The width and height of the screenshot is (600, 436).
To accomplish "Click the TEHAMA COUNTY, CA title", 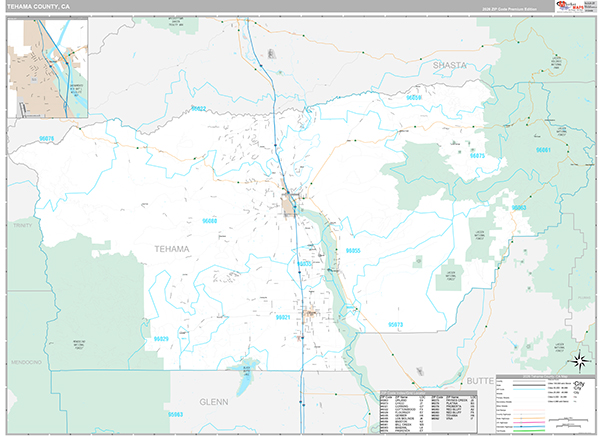I will tap(38, 7).
